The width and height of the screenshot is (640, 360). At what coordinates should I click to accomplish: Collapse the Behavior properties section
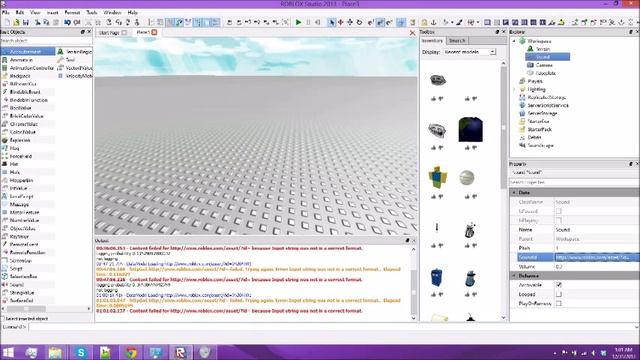[x=514, y=276]
